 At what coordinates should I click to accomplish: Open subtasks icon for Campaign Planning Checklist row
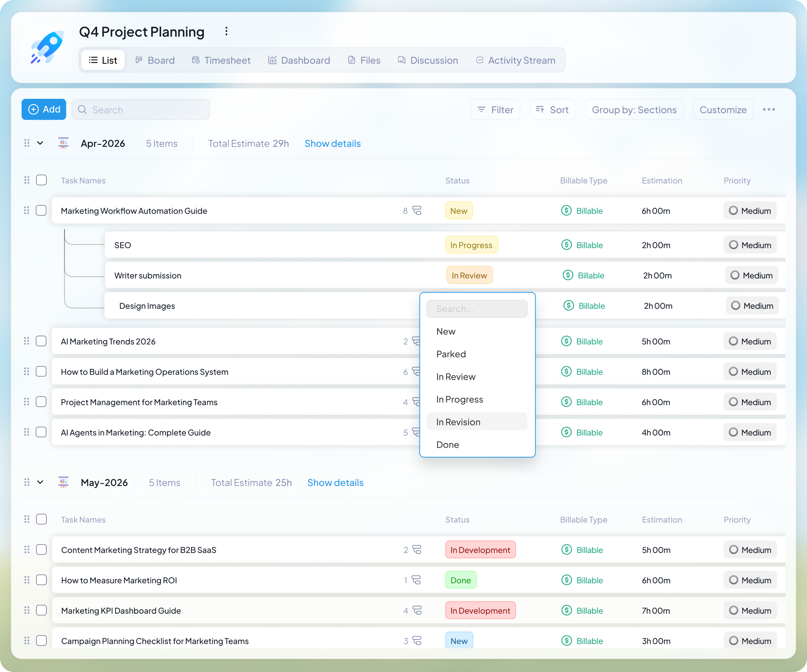[417, 641]
